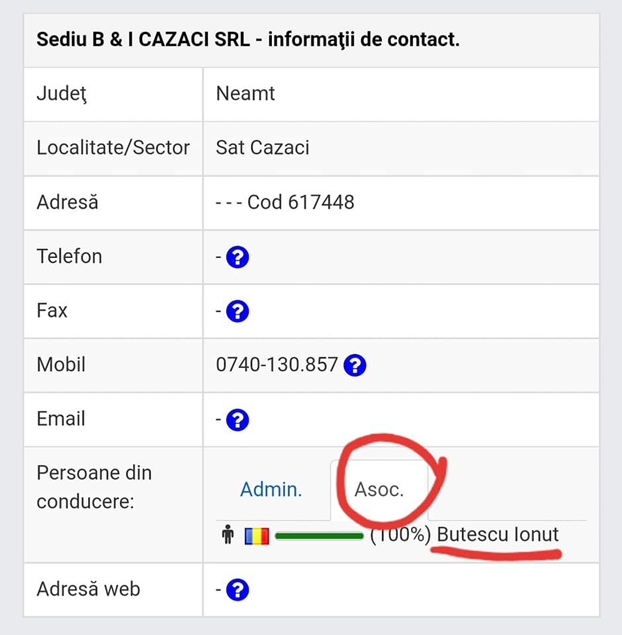Image resolution: width=622 pixels, height=635 pixels.
Task: Click the help icon next to Telefon
Action: tap(237, 257)
